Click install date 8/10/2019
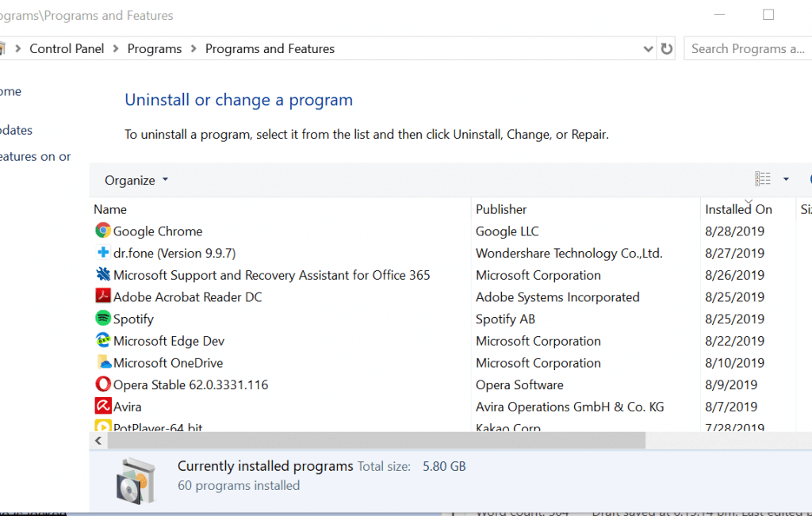 coord(734,363)
